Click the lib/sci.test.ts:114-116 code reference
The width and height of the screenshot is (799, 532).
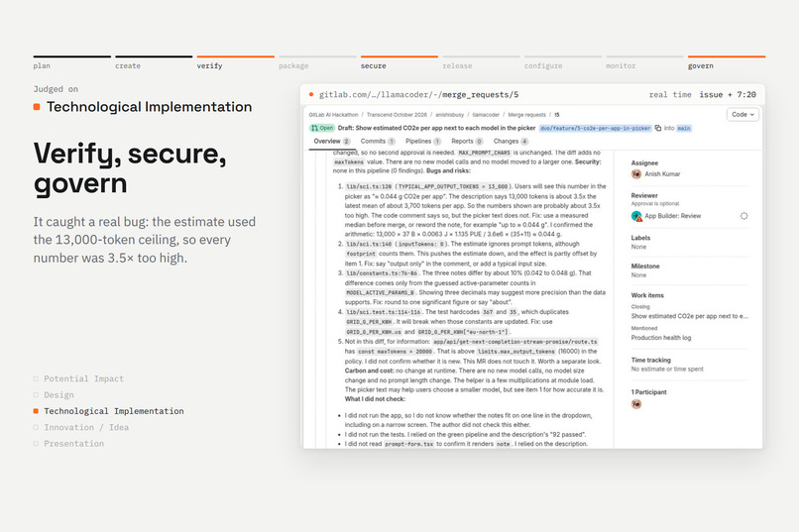[384, 312]
